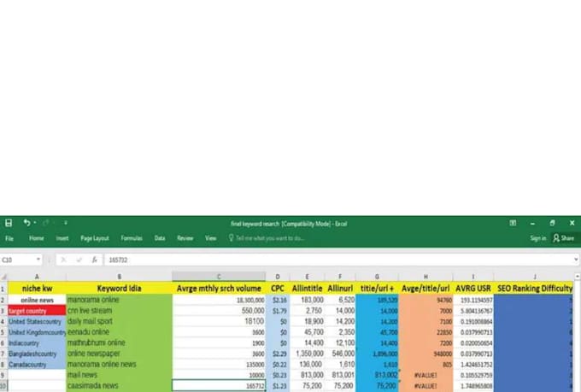581x392 pixels.
Task: Select the 'daily mail sport' cell
Action: click(120, 321)
